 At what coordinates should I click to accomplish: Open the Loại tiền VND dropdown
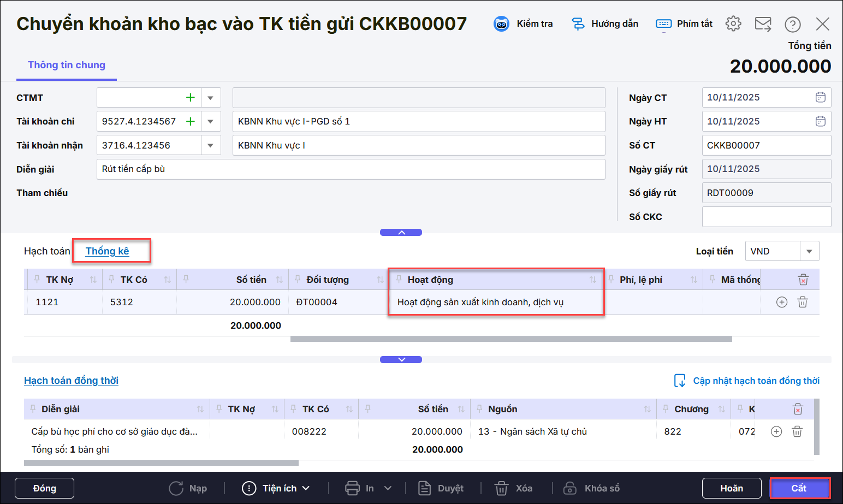point(809,251)
